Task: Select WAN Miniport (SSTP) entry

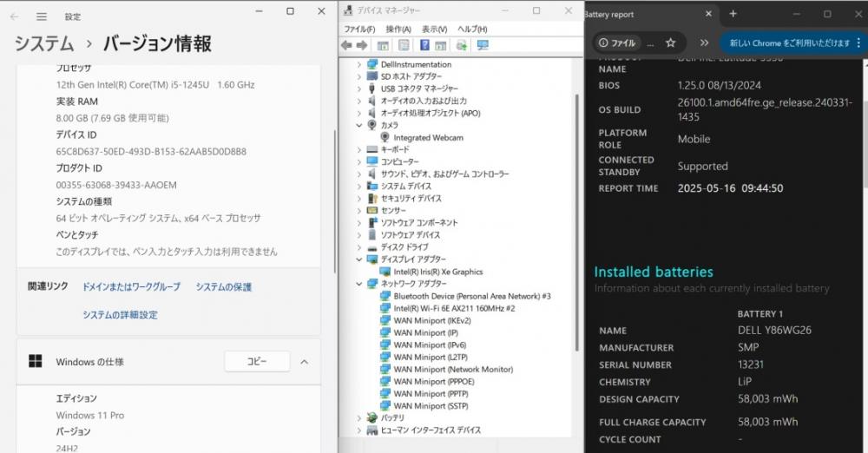Action: click(431, 406)
